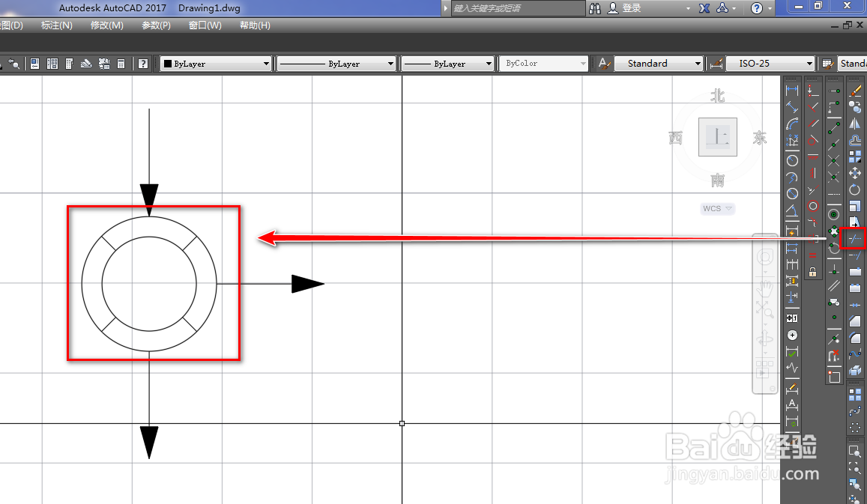Choose the Snap to Endpoint icon
The image size is (867, 504).
coord(834,129)
